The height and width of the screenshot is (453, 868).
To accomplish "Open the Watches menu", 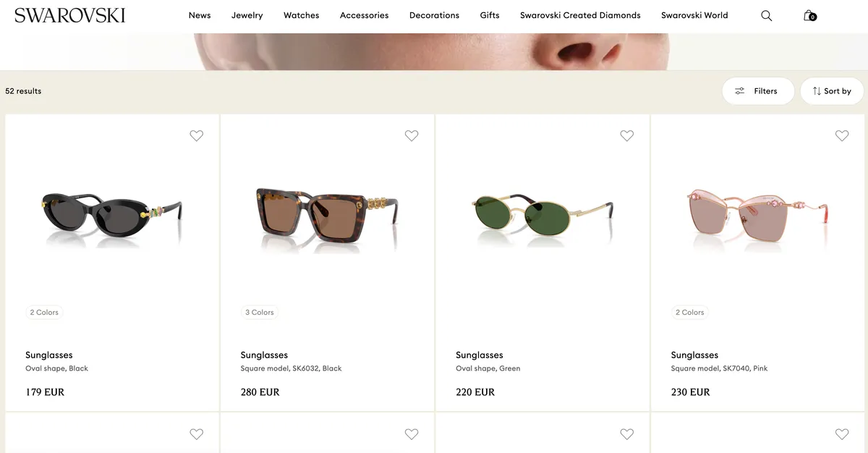I will click(302, 15).
